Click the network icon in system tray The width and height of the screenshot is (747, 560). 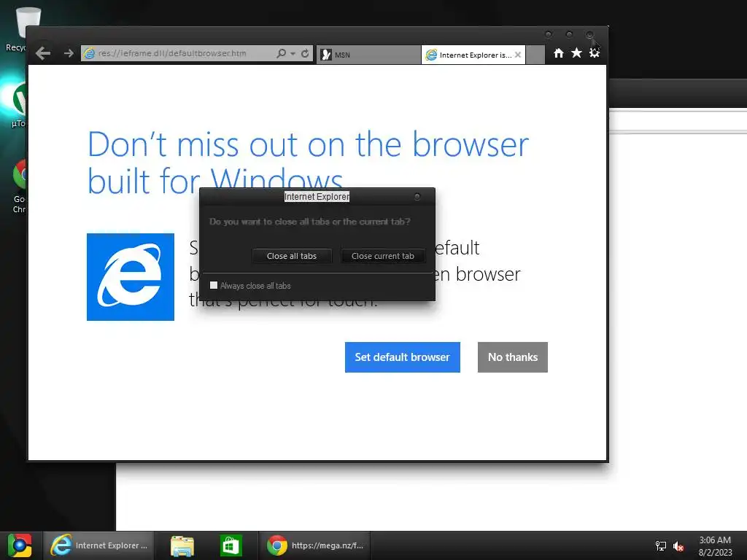[661, 545]
